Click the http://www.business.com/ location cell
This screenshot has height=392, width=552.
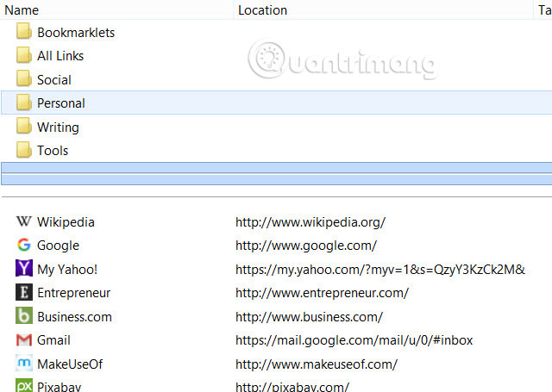pyautogui.click(x=309, y=317)
